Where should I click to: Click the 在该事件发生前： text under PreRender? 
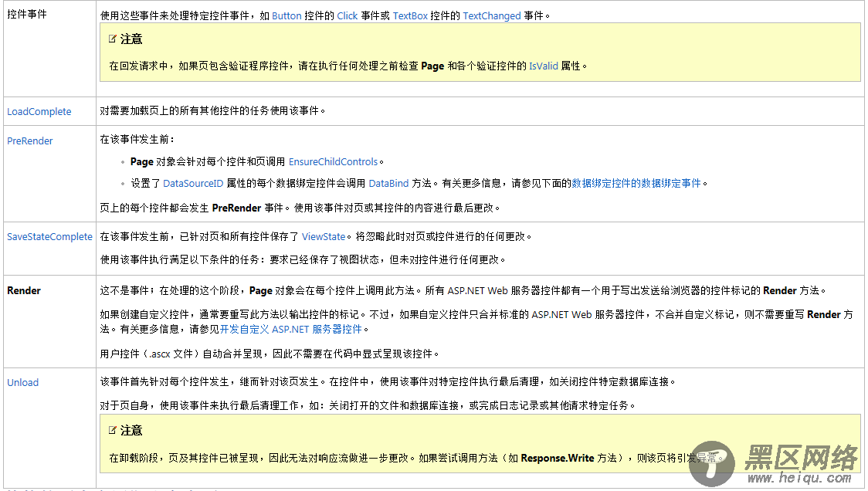(x=137, y=139)
